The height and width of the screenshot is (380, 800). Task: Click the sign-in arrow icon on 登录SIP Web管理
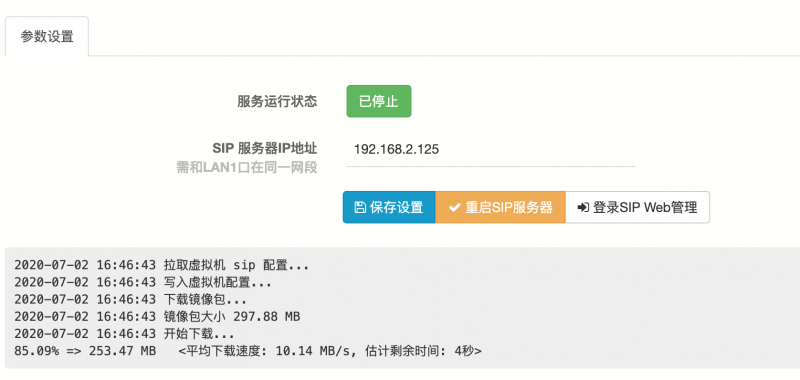coord(583,208)
